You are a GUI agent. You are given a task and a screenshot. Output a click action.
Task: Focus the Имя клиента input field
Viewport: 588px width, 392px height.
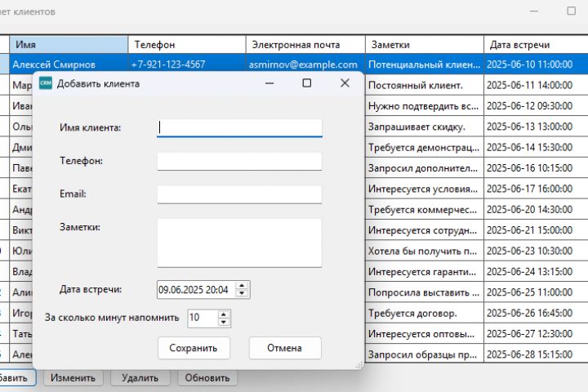[239, 128]
